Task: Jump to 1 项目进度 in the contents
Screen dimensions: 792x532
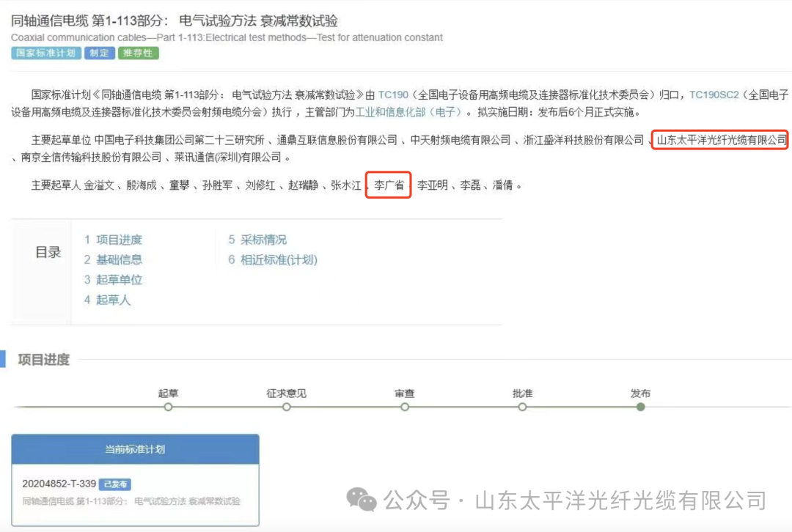Action: [x=113, y=240]
